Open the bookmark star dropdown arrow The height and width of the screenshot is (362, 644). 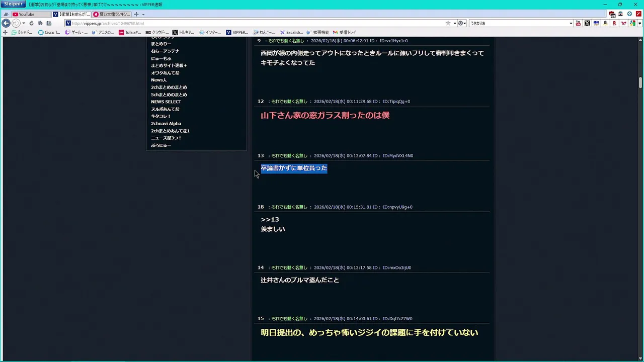[x=454, y=23]
